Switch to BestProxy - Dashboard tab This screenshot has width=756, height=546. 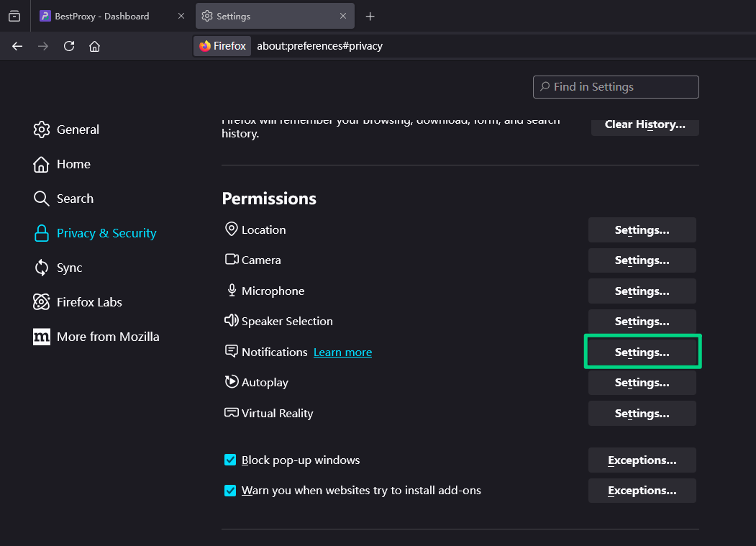tap(112, 16)
